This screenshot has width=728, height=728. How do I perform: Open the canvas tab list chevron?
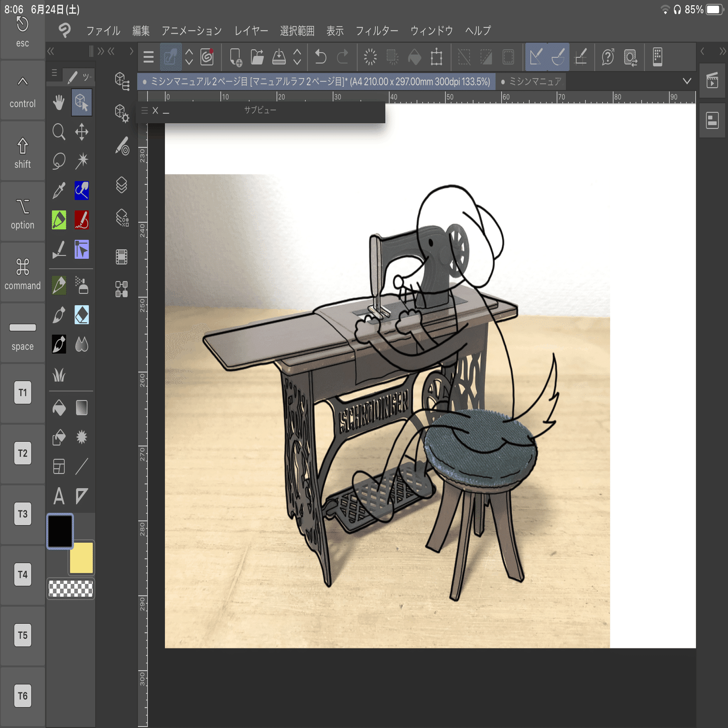[x=687, y=81]
